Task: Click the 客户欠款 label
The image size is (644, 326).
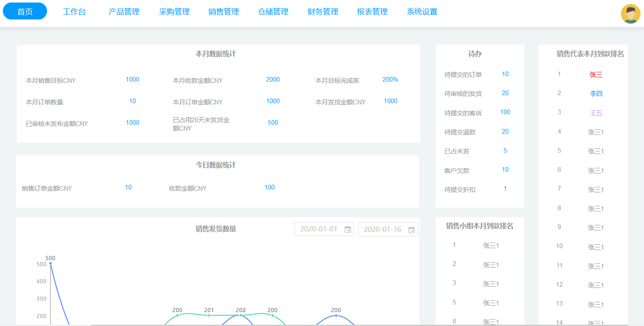Action: [457, 171]
